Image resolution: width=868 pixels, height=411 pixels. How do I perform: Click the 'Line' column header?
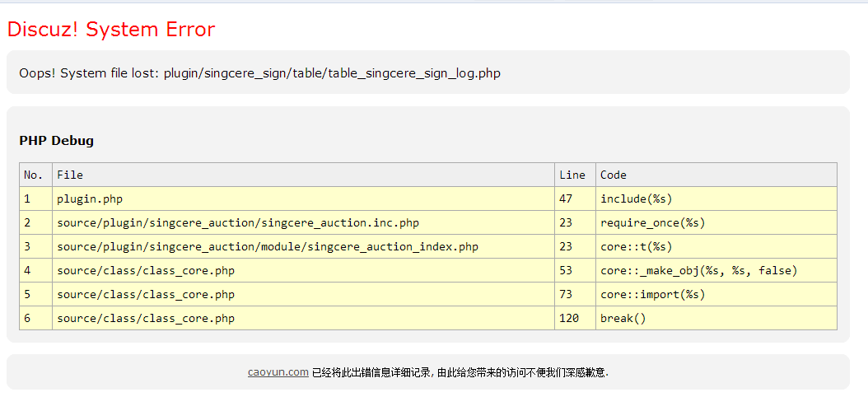(x=575, y=175)
